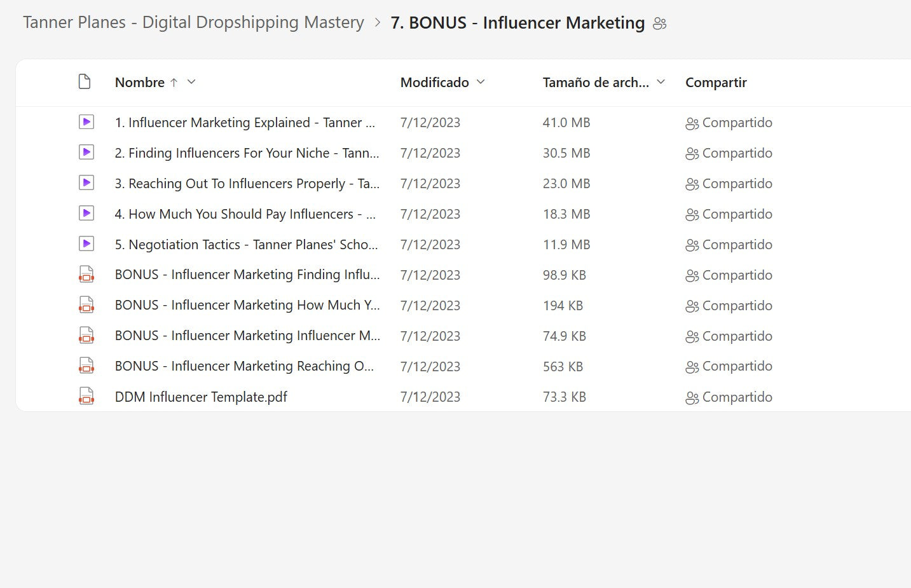The image size is (911, 588).
Task: Click the current folder breadcrumb 7. BONUS
Action: (517, 23)
